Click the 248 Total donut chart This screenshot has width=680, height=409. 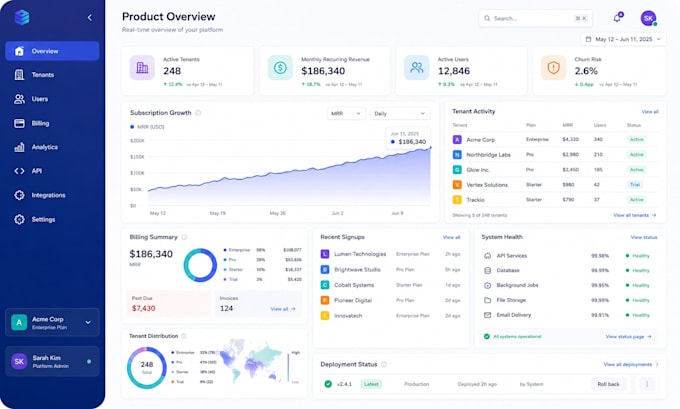pyautogui.click(x=147, y=368)
